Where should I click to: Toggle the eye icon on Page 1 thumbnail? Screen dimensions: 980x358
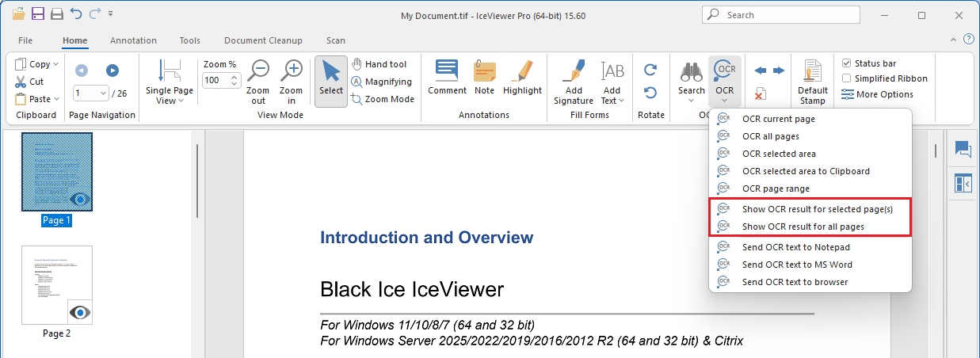[80, 199]
